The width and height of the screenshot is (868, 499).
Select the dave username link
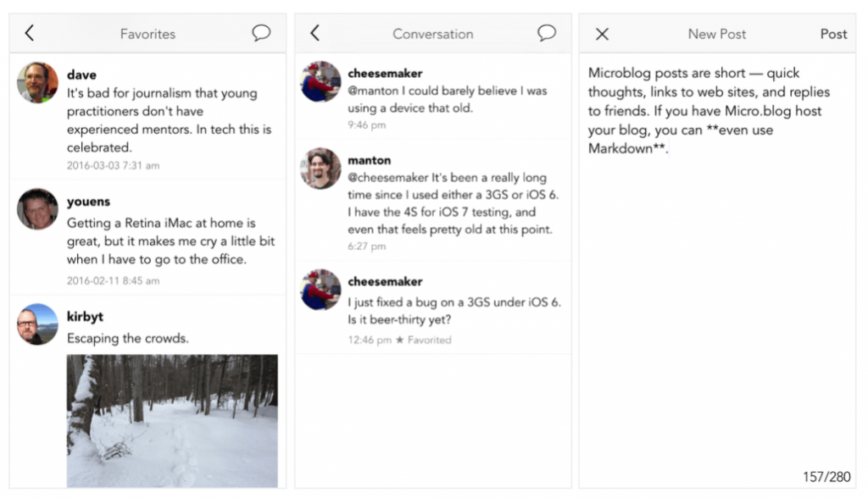click(81, 75)
